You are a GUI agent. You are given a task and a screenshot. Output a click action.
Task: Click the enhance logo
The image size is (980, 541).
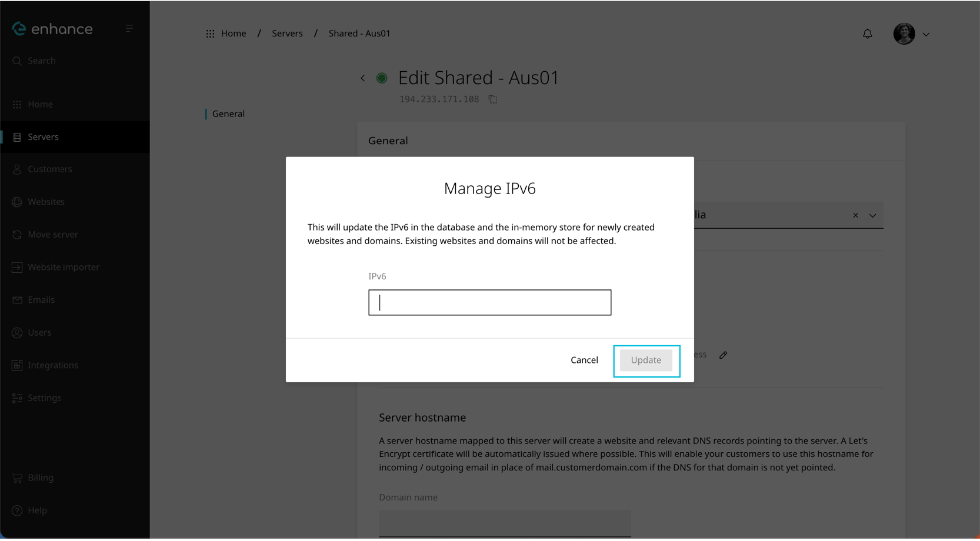(52, 29)
